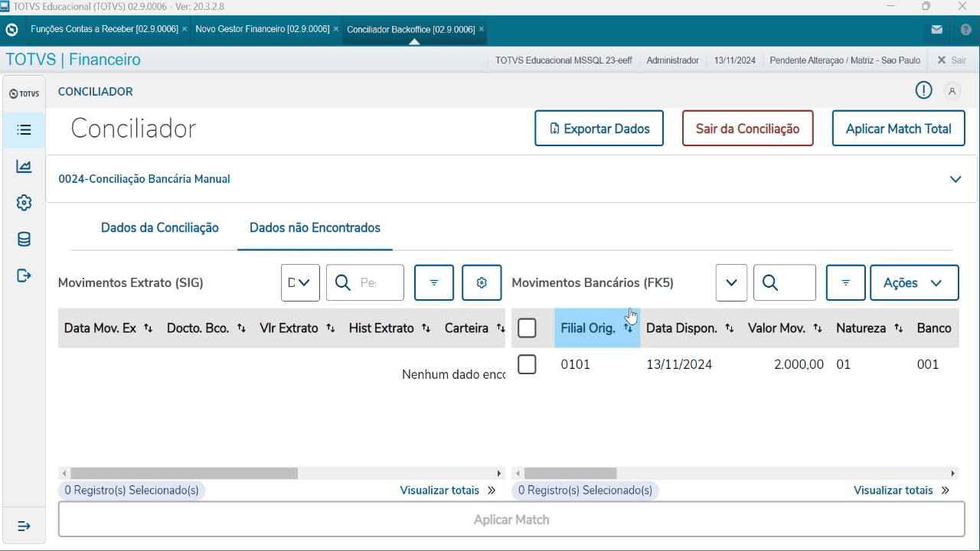This screenshot has width=980, height=551.
Task: Click the Sair button in the top bar
Action: click(952, 60)
